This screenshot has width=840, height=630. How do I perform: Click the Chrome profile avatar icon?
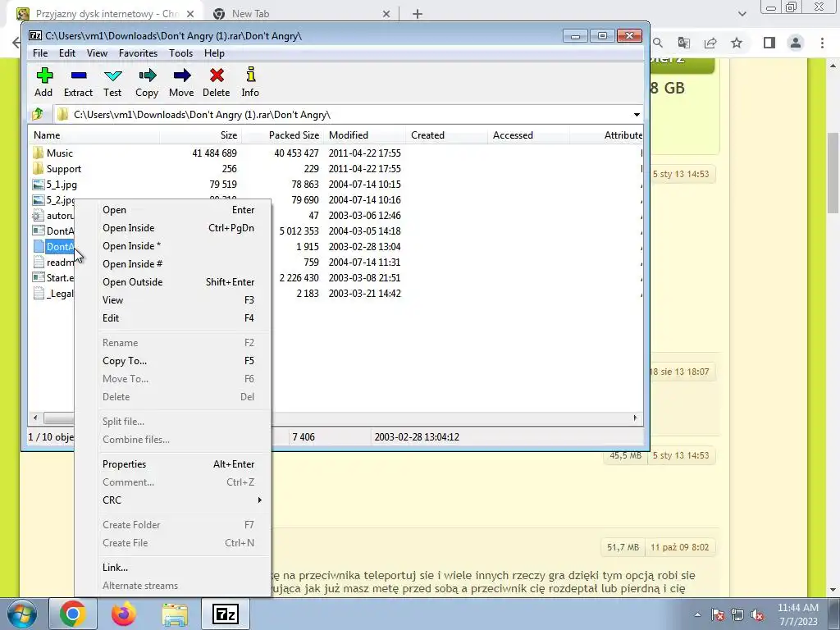(x=796, y=43)
